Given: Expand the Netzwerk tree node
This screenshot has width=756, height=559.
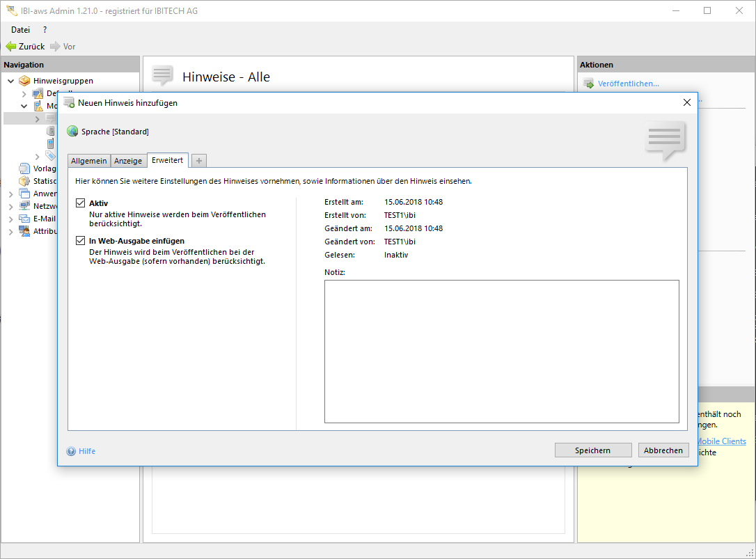Looking at the screenshot, I should [10, 207].
